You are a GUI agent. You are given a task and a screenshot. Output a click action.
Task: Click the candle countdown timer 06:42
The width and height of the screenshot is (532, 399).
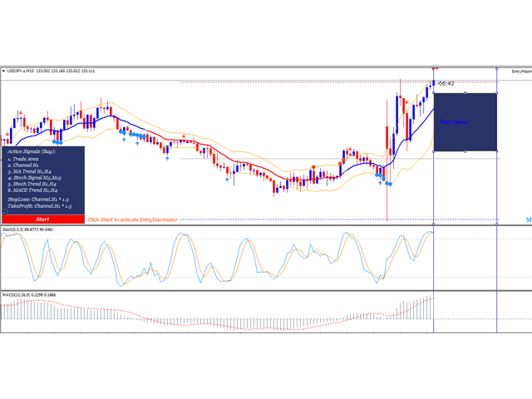click(x=446, y=83)
